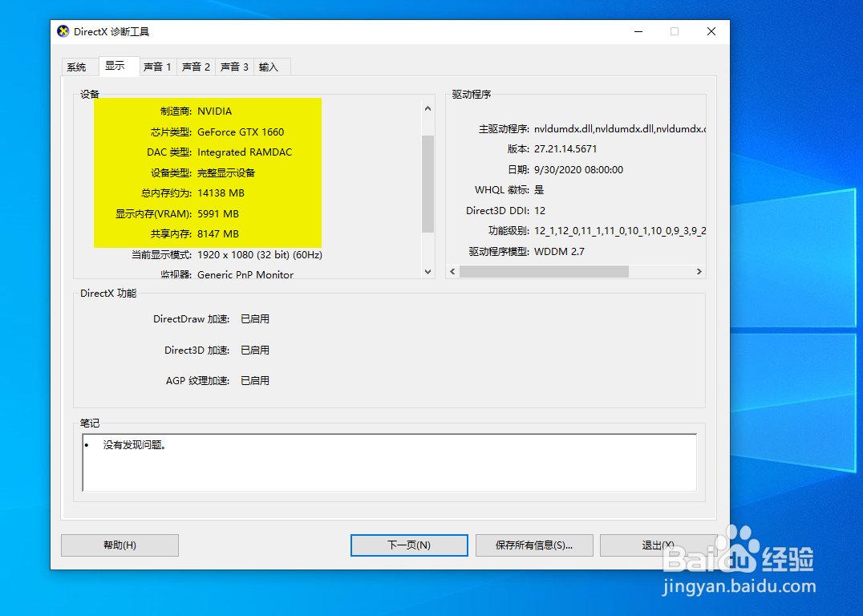863x616 pixels.
Task: Click the AGP 纹理加速 已启用 status
Action: 255,381
